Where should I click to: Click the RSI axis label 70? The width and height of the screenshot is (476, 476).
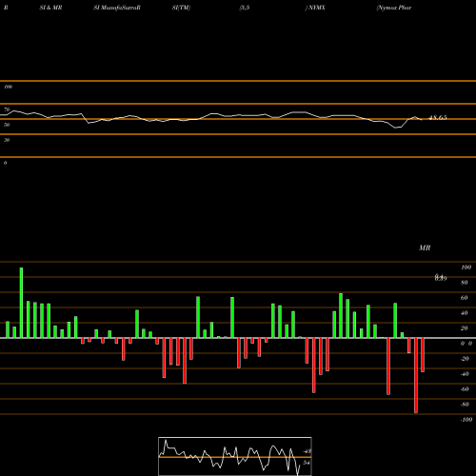click(x=7, y=109)
